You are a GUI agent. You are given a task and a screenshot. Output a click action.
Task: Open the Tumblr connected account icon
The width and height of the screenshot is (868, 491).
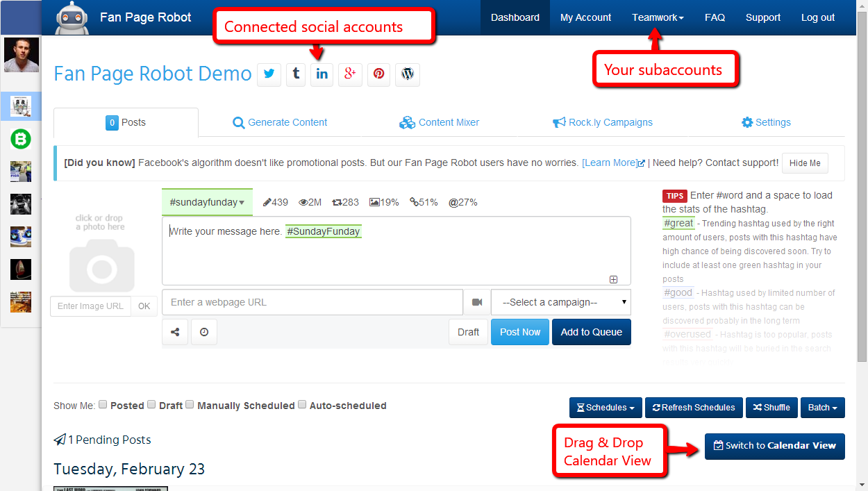click(x=296, y=74)
